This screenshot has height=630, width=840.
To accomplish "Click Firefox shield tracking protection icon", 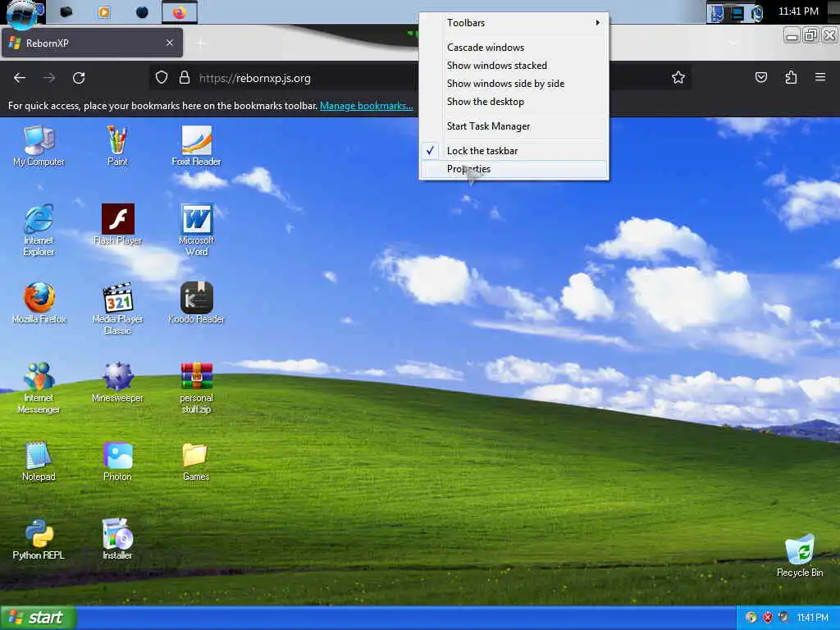I will tap(162, 78).
